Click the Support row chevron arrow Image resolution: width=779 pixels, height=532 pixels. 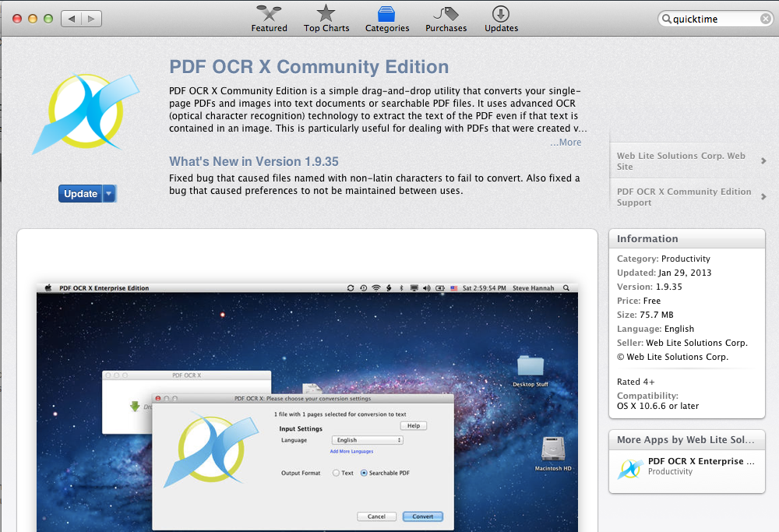point(763,197)
